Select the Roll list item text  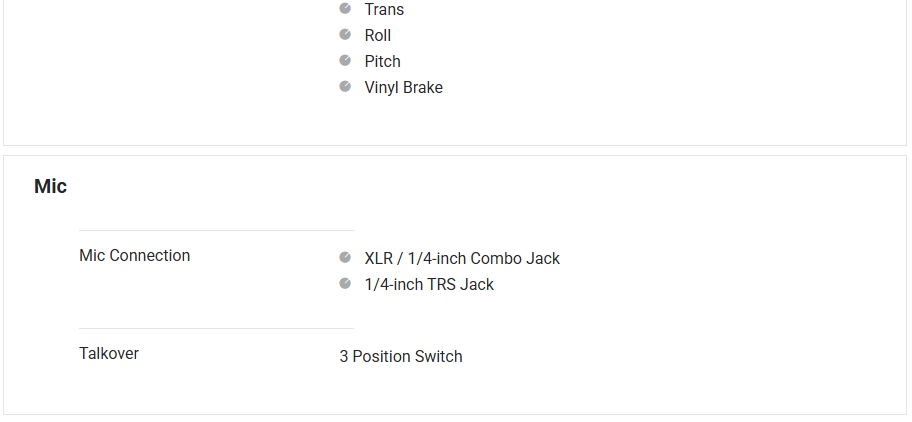pos(378,35)
